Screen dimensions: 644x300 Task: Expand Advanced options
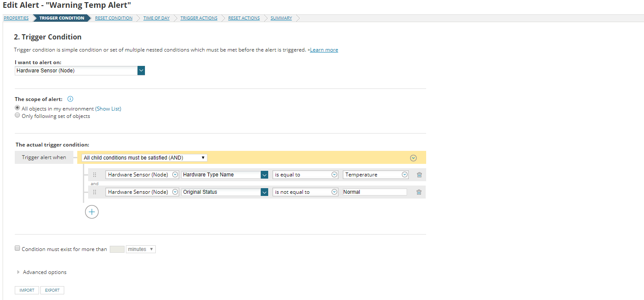[x=42, y=272]
